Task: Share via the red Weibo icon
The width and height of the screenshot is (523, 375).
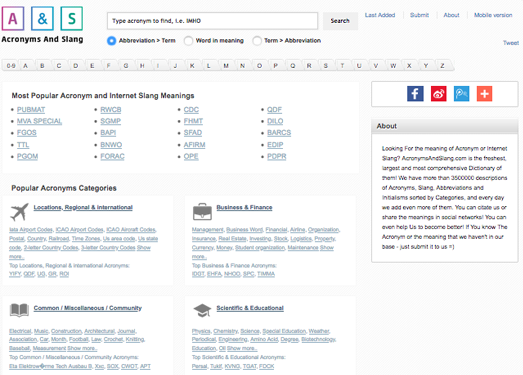Action: [438, 94]
